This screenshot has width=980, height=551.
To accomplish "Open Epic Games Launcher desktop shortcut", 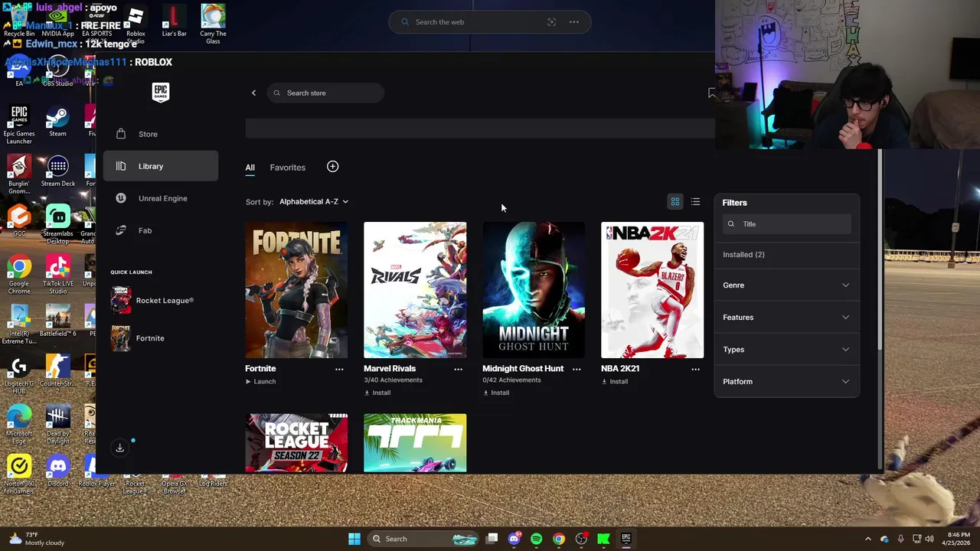I will [19, 126].
